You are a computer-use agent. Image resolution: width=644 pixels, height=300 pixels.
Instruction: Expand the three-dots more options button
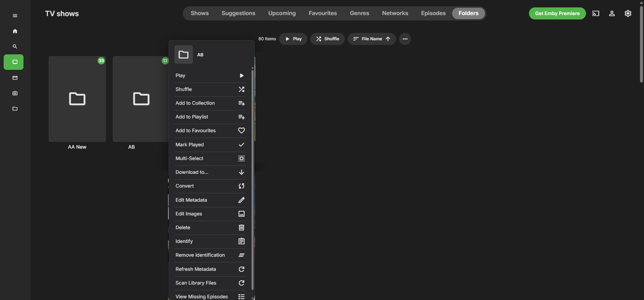(x=405, y=39)
